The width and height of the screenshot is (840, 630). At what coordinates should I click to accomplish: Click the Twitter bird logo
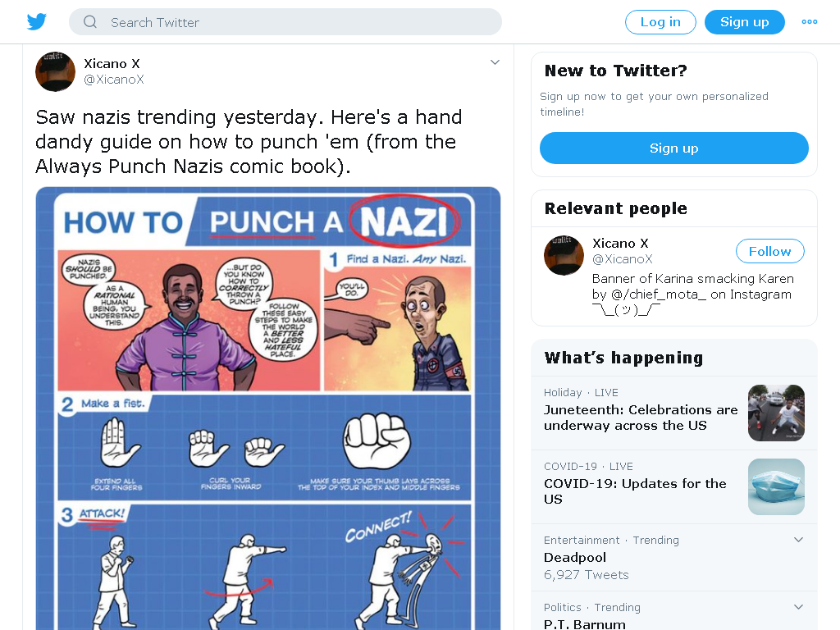click(x=36, y=22)
